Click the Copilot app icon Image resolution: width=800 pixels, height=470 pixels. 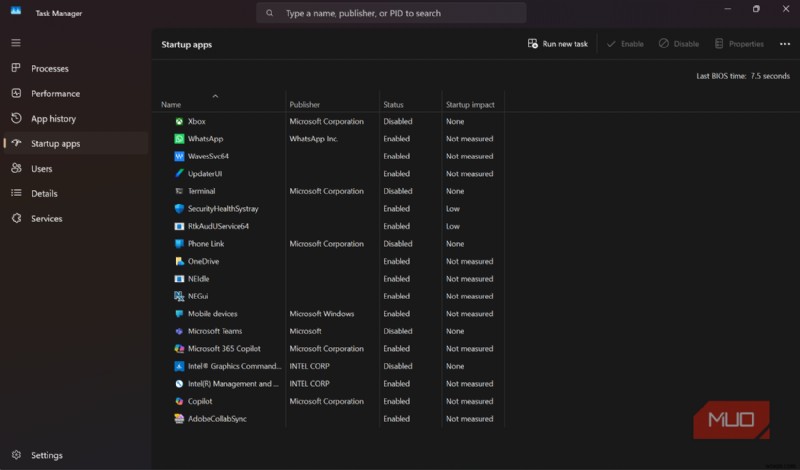[x=179, y=401]
